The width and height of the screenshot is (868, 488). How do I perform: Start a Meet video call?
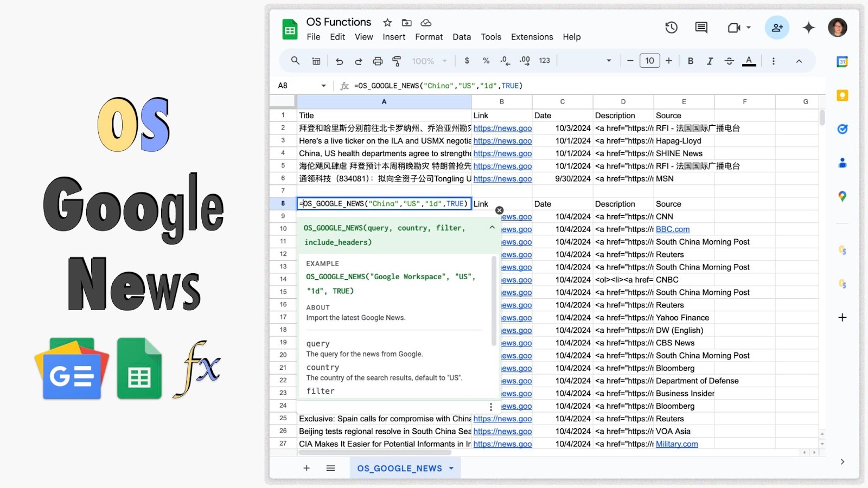[734, 28]
